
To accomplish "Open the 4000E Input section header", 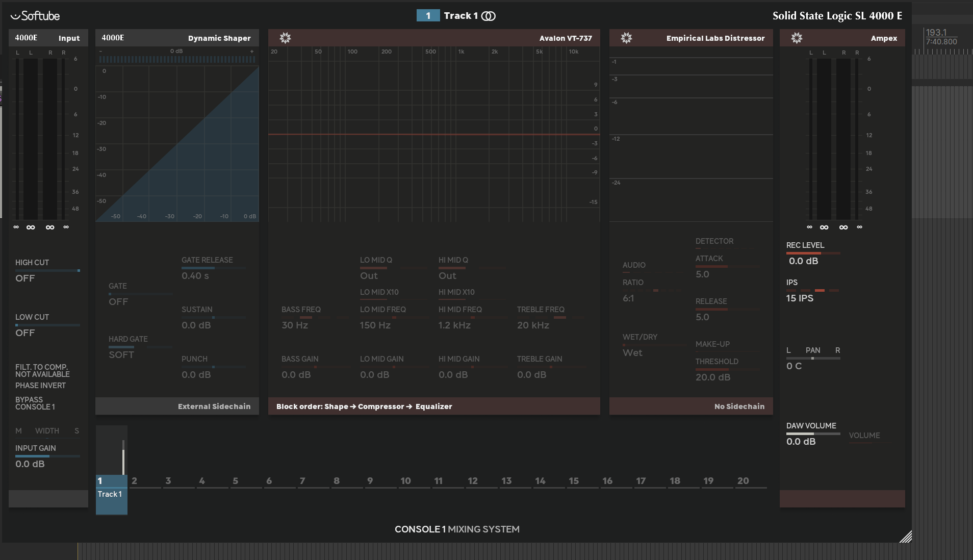I will pos(48,38).
